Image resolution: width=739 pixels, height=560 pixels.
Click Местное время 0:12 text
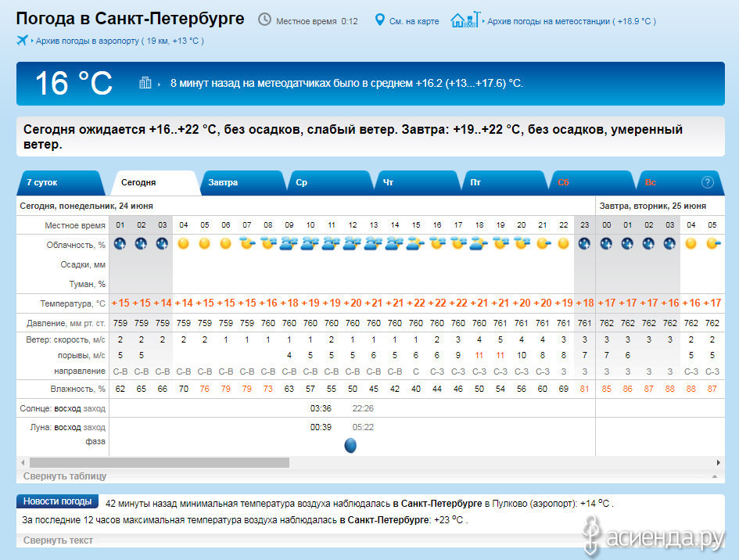pyautogui.click(x=317, y=21)
